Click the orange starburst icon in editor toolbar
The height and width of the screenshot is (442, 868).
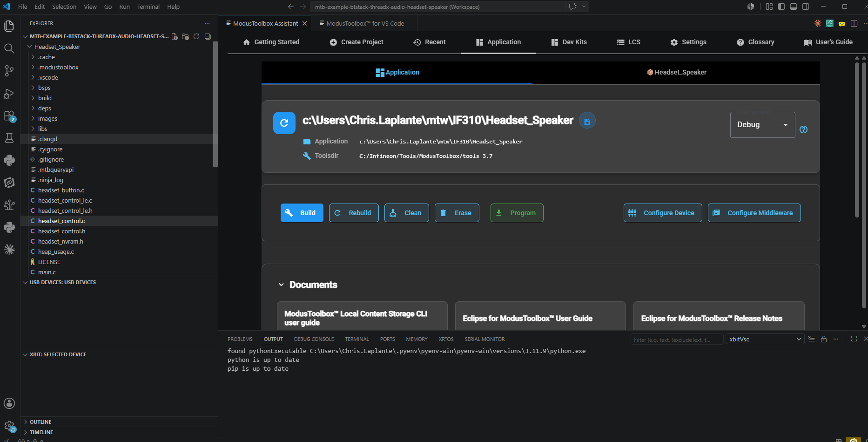click(x=818, y=23)
